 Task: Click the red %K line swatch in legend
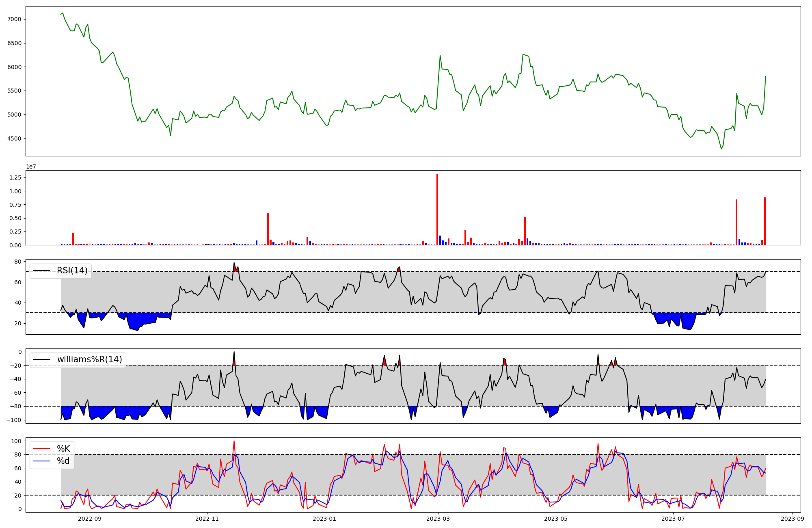[x=42, y=449]
